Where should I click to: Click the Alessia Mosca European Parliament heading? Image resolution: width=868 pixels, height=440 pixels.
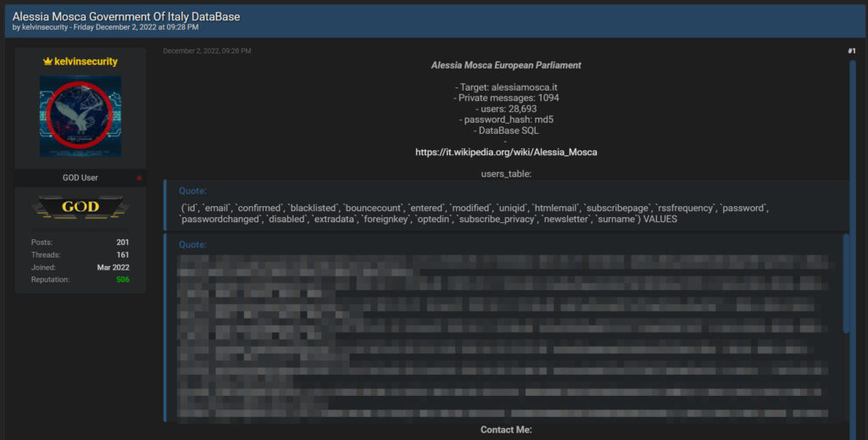506,65
